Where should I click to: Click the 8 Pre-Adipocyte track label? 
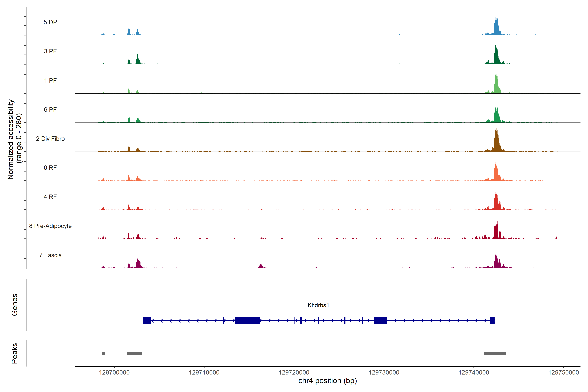click(50, 226)
